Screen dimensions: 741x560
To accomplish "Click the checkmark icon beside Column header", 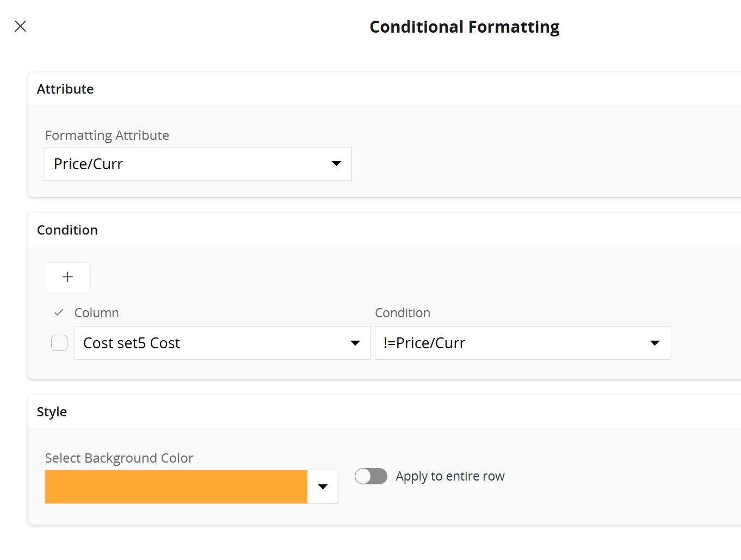I will click(59, 313).
